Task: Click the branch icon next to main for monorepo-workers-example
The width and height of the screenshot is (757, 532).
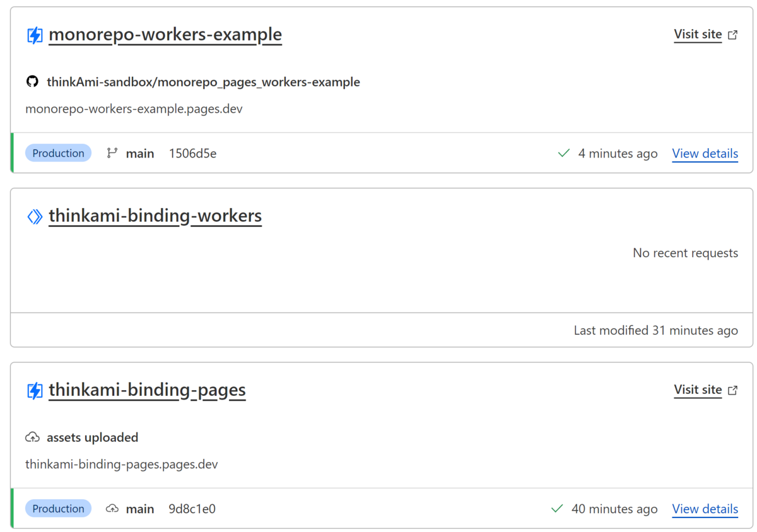Action: coord(112,153)
